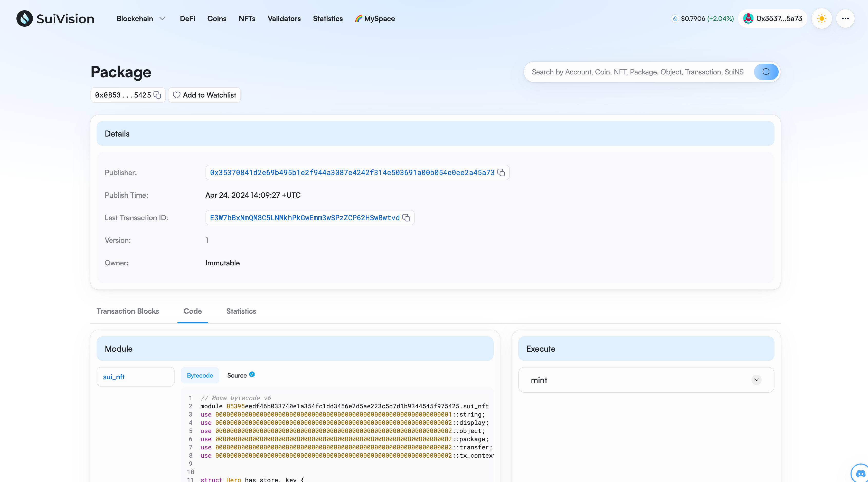The width and height of the screenshot is (868, 482).
Task: Select the Bytecode view tab
Action: tap(200, 375)
